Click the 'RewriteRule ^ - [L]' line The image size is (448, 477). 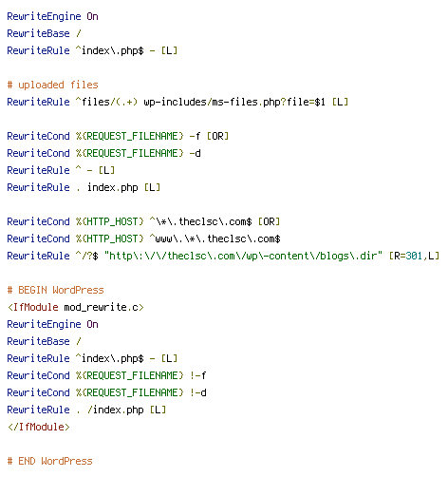pyautogui.click(x=61, y=170)
